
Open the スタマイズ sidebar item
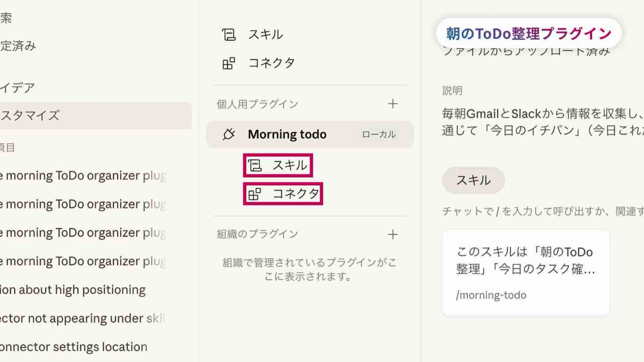click(30, 116)
